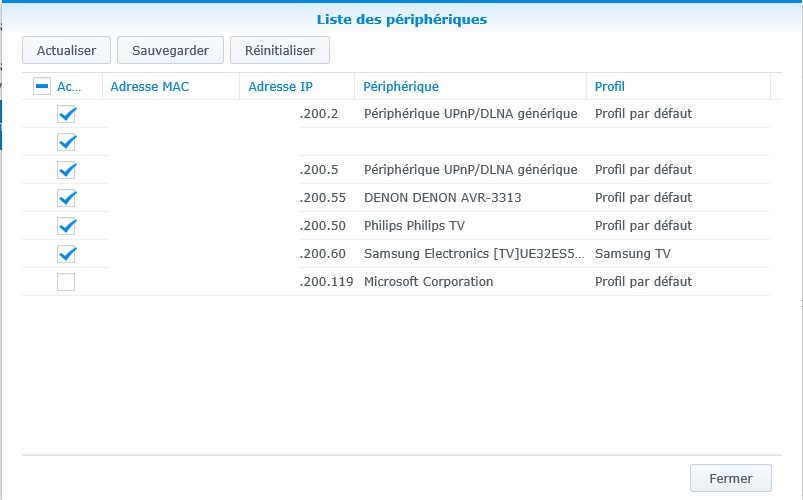This screenshot has width=803, height=500.
Task: Toggle the select-all checkbox in header
Action: 42,86
